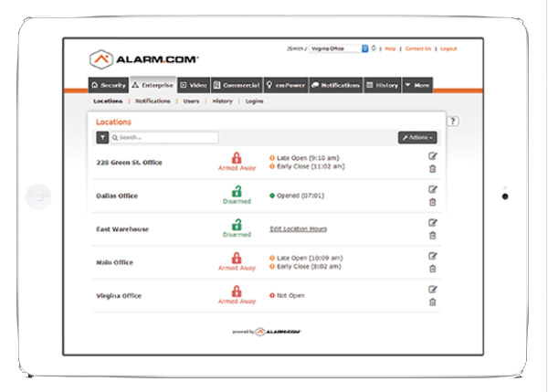Click the filter icon button
This screenshot has height=392, width=548.
coord(102,137)
